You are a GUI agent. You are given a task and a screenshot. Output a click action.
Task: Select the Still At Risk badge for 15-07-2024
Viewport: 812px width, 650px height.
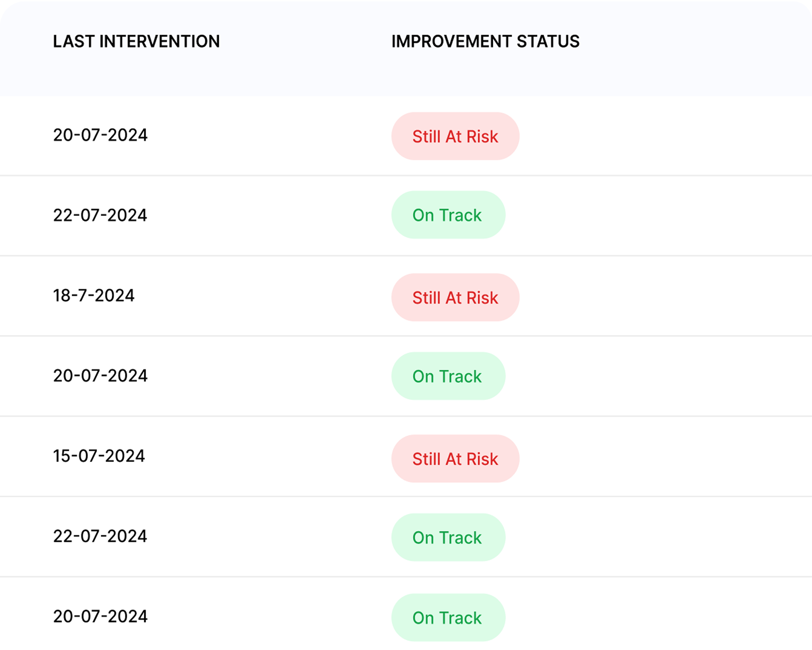(x=455, y=459)
